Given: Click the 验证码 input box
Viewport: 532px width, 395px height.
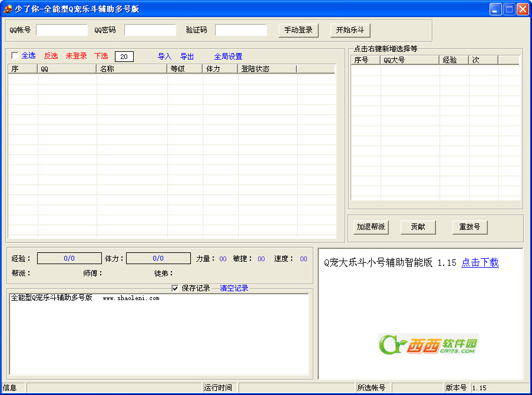Looking at the screenshot, I should coord(241,30).
